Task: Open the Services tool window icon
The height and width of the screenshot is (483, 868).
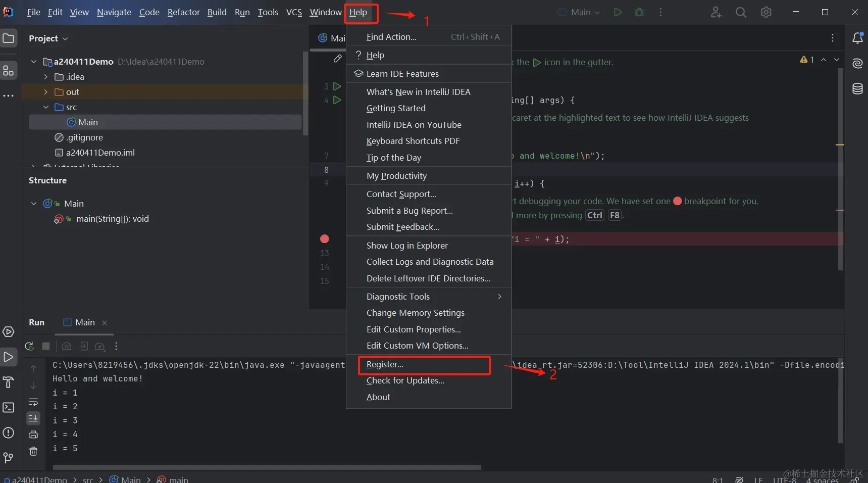Action: click(x=9, y=332)
